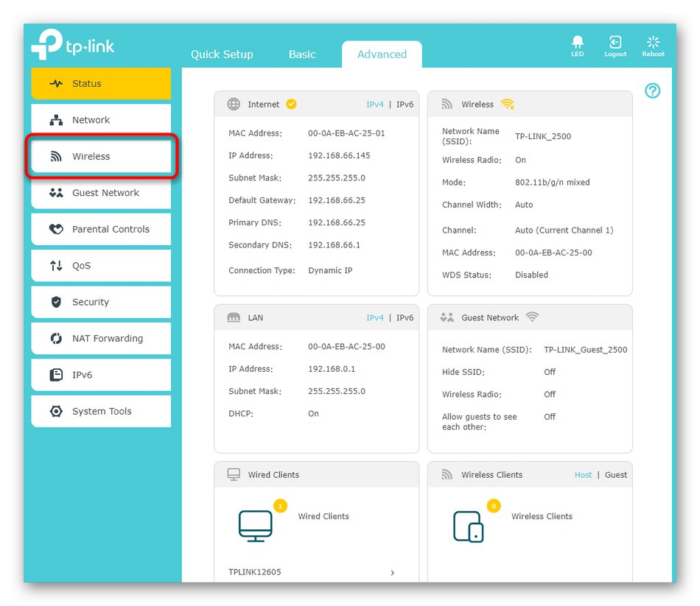The width and height of the screenshot is (700, 606).
Task: Click the large wireless devices icon
Action: point(469,526)
